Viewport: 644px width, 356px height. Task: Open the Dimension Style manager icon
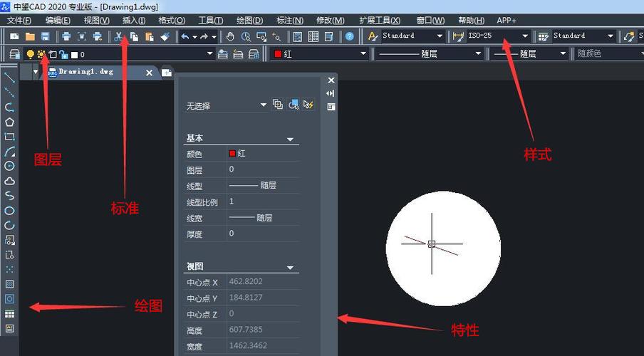click(x=458, y=36)
